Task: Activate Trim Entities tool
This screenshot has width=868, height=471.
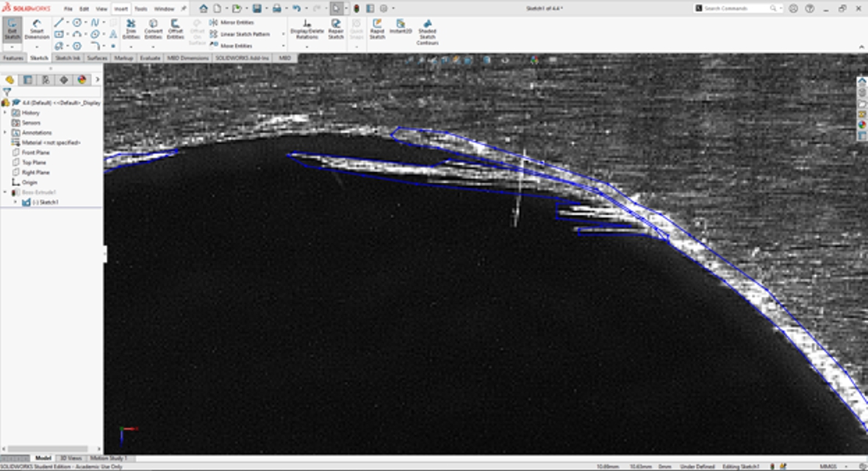Action: click(x=132, y=29)
